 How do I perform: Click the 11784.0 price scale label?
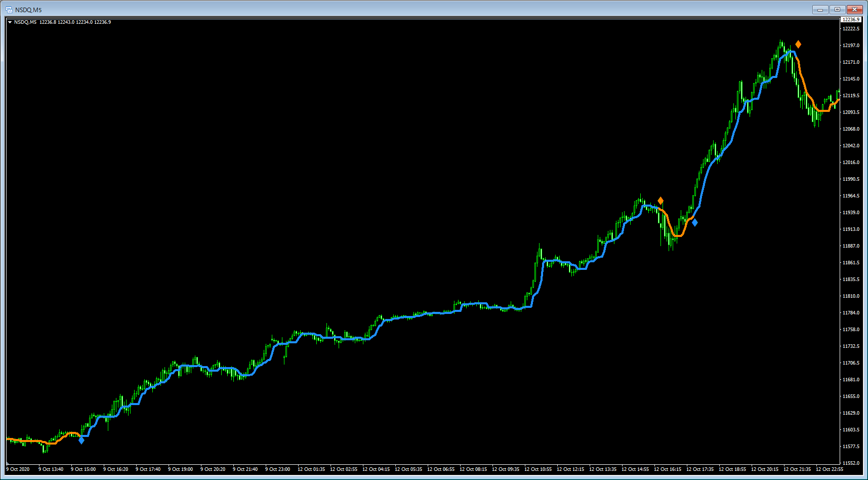(x=851, y=313)
